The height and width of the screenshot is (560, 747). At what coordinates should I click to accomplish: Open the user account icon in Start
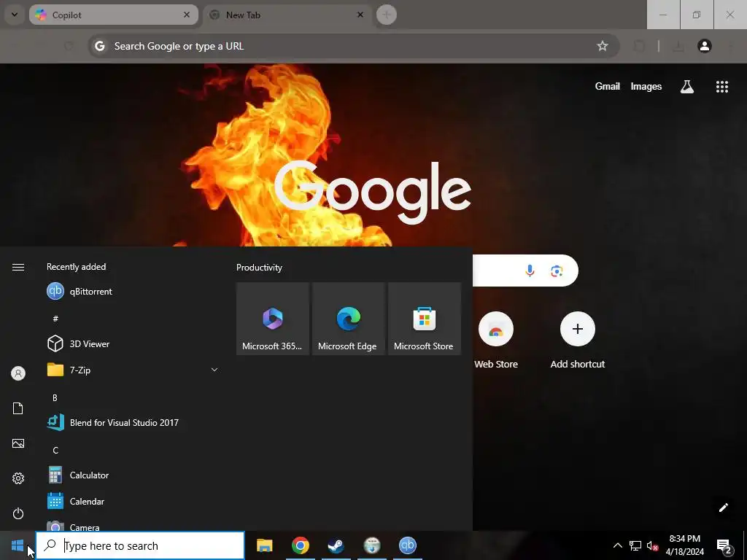(18, 373)
